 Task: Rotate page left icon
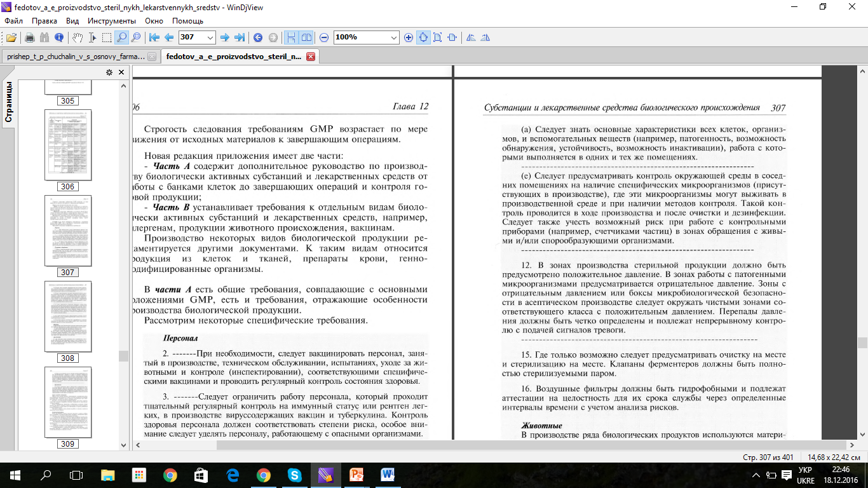[x=471, y=37]
